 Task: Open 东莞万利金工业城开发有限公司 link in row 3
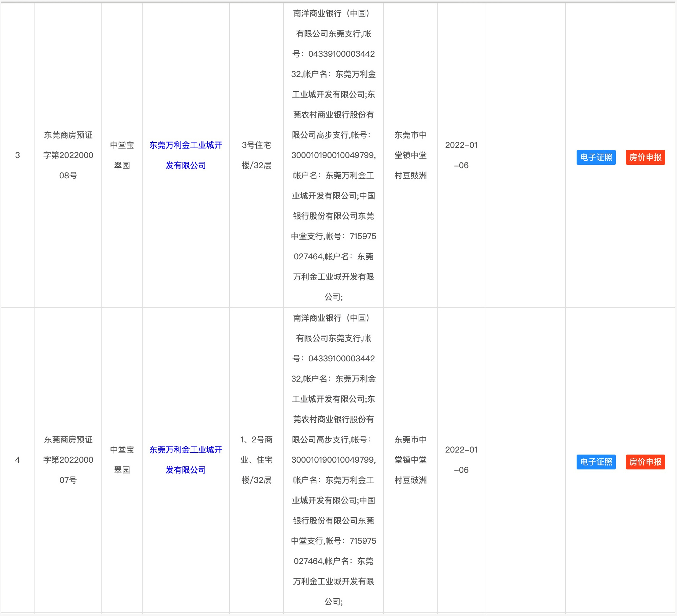[186, 155]
